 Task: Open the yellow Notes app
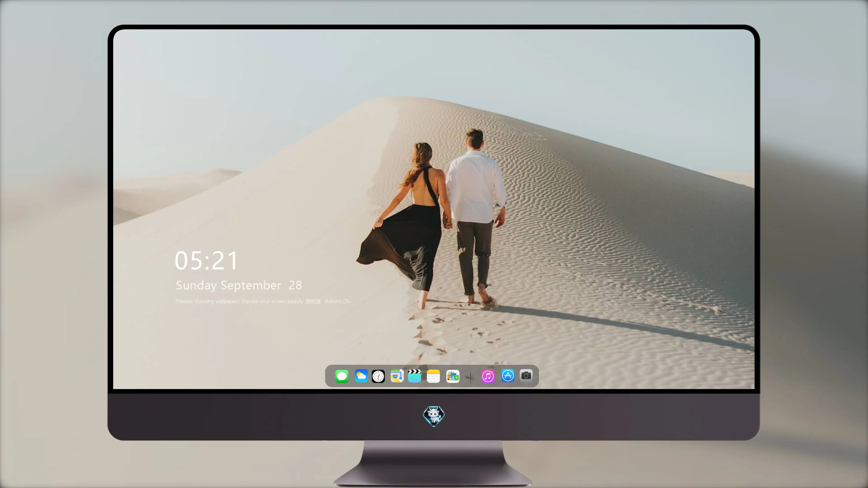tap(433, 376)
